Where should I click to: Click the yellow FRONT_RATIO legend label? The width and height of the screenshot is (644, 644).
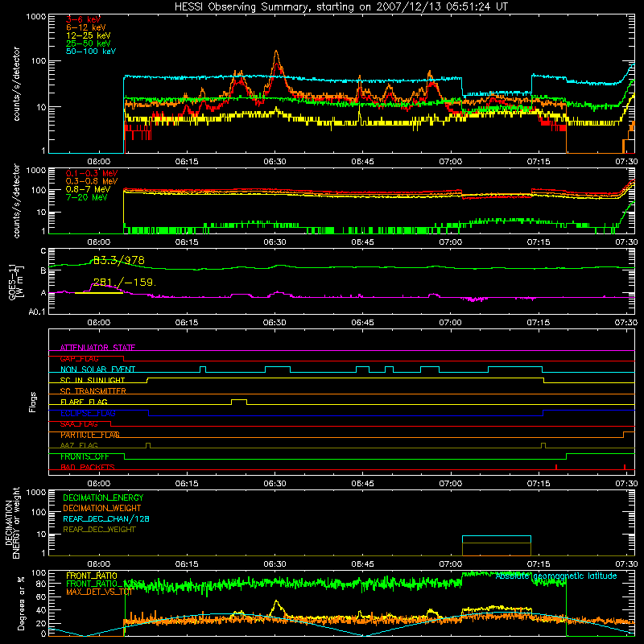(x=92, y=576)
